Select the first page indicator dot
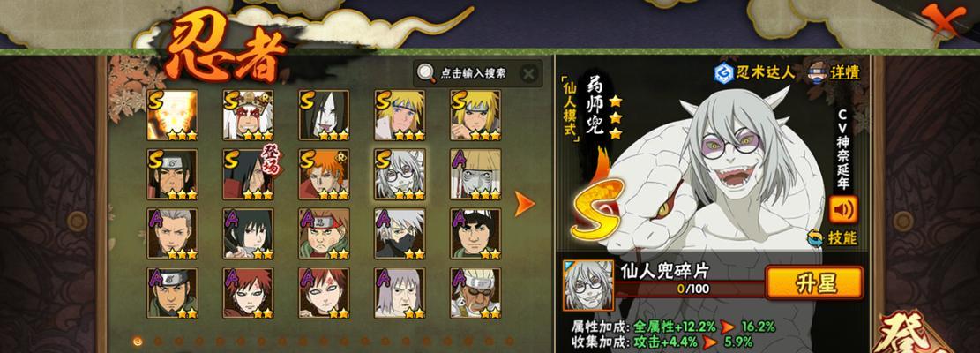 point(138,342)
